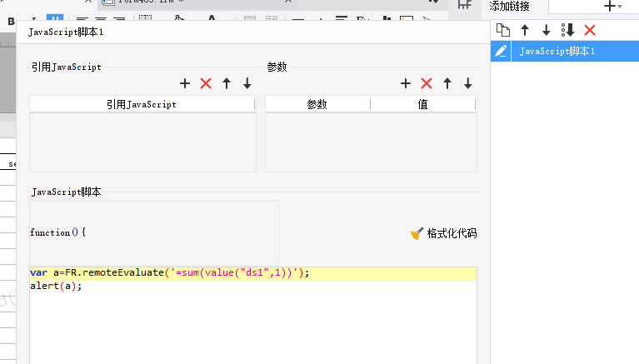Screen dimensions: 639x364
Task: Move the referenced JavaScript entry down
Action: [247, 83]
